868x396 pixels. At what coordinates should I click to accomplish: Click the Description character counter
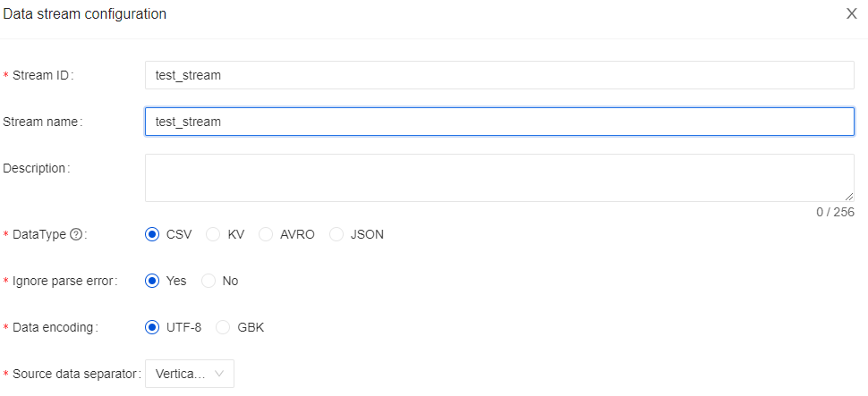click(x=835, y=213)
